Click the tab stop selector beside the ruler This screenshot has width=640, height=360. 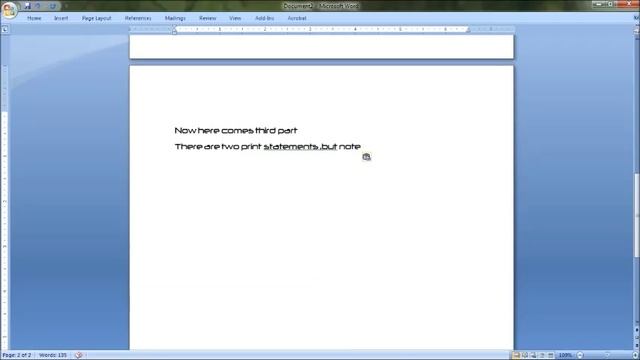click(x=5, y=29)
